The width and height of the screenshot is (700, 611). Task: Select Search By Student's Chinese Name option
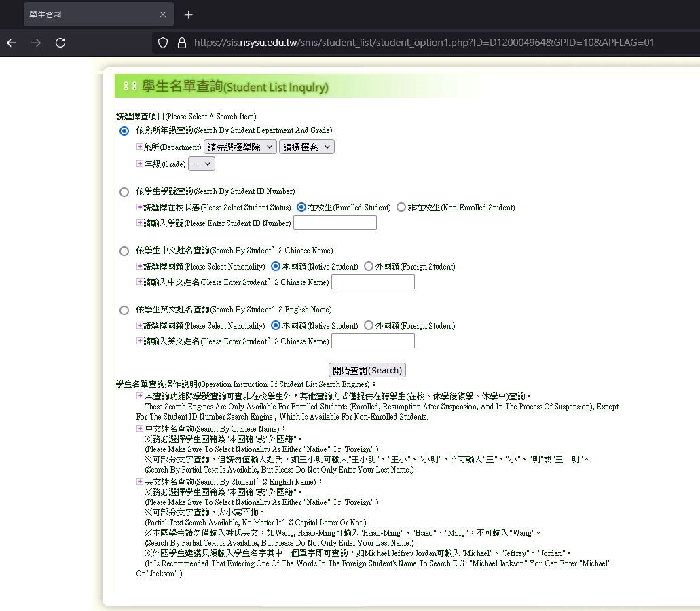click(x=124, y=251)
